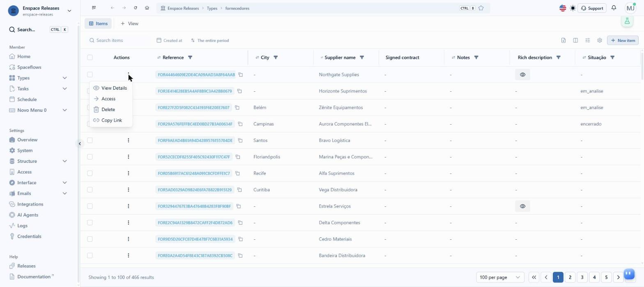Open the table settings gear icon

click(600, 40)
